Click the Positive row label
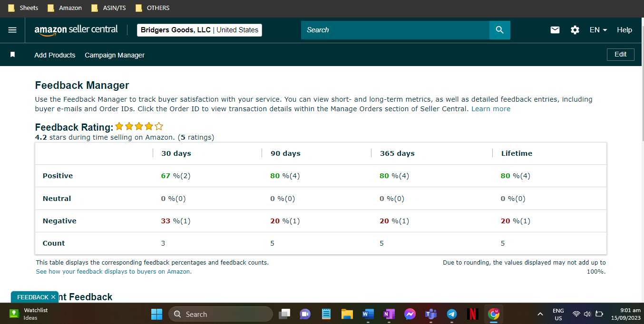 point(58,176)
